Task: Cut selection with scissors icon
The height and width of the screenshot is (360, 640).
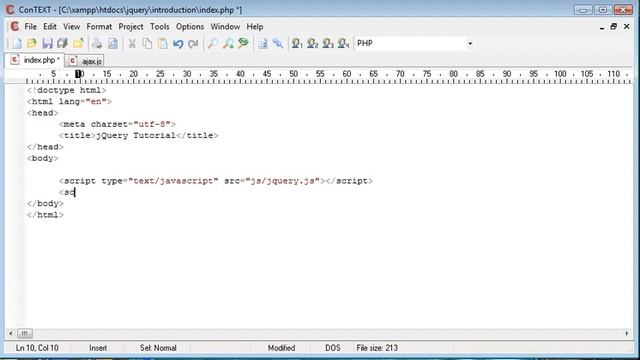Action: [132, 43]
